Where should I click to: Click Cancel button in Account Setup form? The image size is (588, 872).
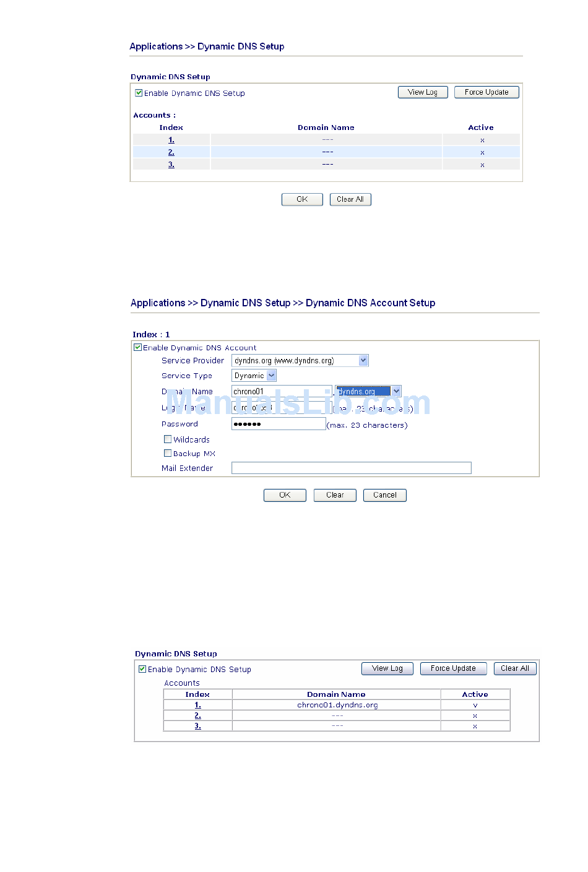pos(385,495)
